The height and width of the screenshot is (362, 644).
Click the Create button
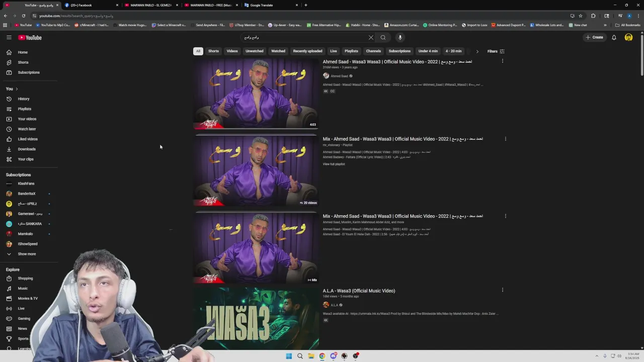(x=594, y=37)
